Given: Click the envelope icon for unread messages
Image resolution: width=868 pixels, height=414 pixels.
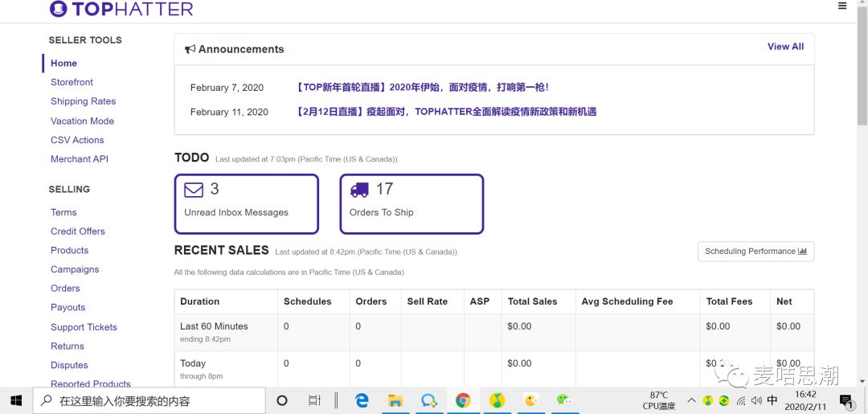Looking at the screenshot, I should point(194,190).
